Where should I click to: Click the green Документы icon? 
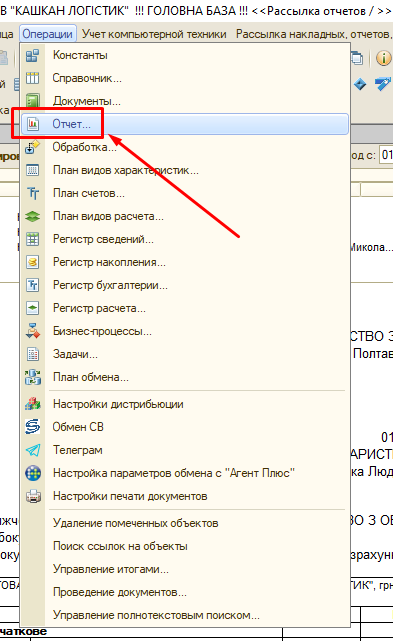33,101
